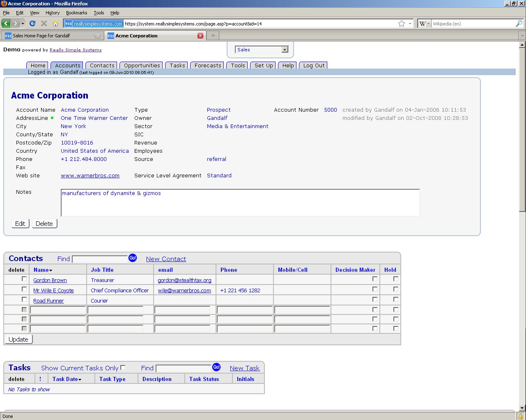The height and width of the screenshot is (420, 526).
Task: Click in the Contacts Find input field
Action: click(x=100, y=259)
